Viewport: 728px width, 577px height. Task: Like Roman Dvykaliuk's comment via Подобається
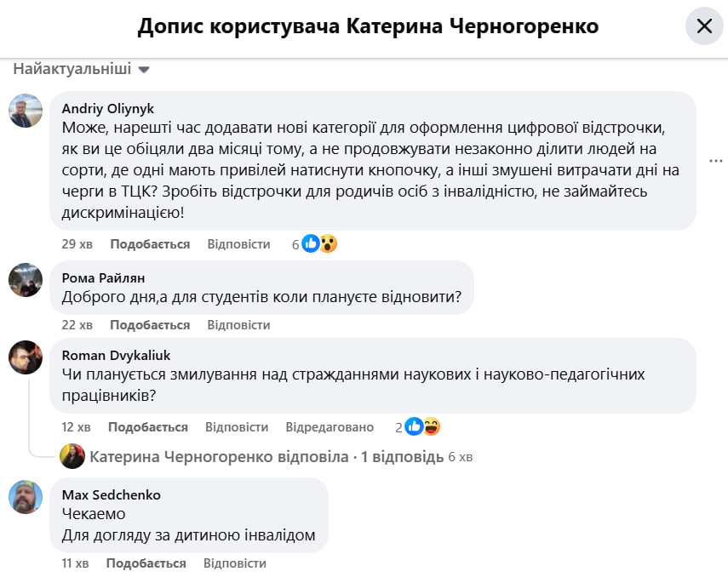tap(148, 427)
